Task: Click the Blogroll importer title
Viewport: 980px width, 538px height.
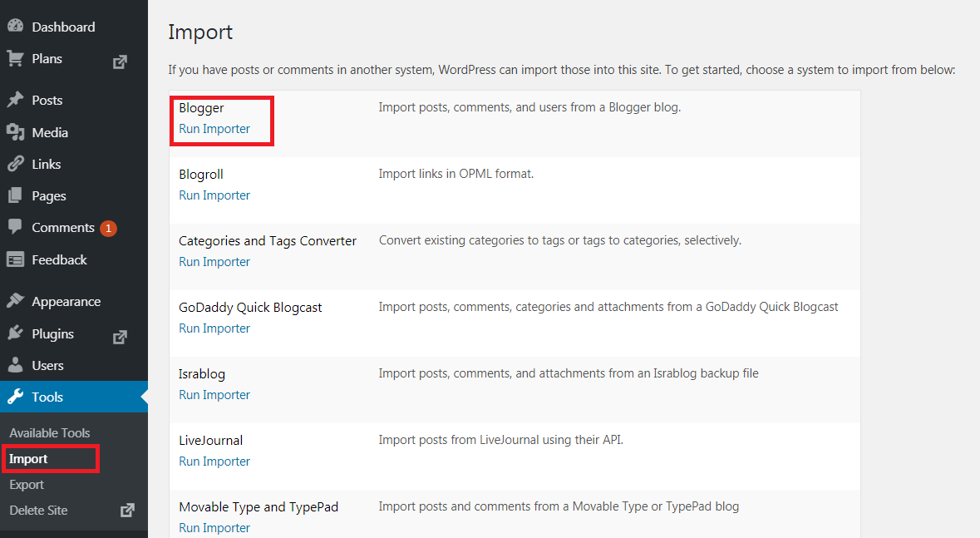Action: click(200, 175)
